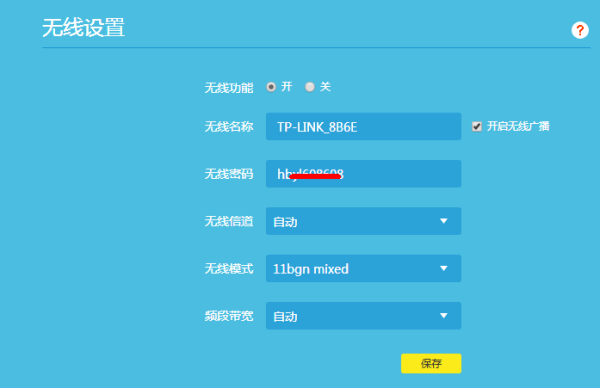Image resolution: width=600 pixels, height=388 pixels.
Task: Click the 无线名称 label
Action: [229, 127]
